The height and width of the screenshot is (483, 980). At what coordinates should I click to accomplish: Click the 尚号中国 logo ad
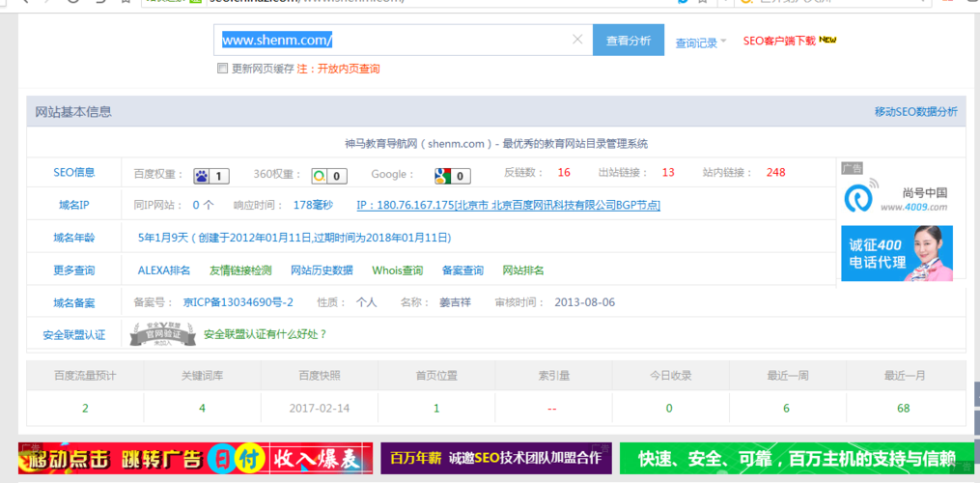[x=896, y=195]
